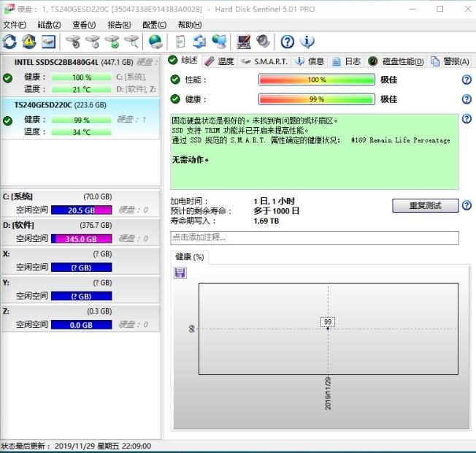Click the globe and disk toolbar icon
Image resolution: width=476 pixels, height=453 pixels.
tap(156, 42)
